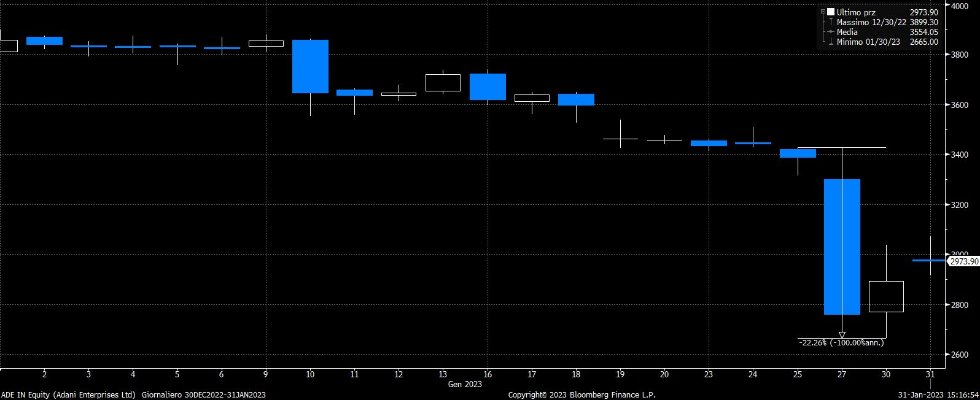Click the 2600 price axis label

point(960,355)
